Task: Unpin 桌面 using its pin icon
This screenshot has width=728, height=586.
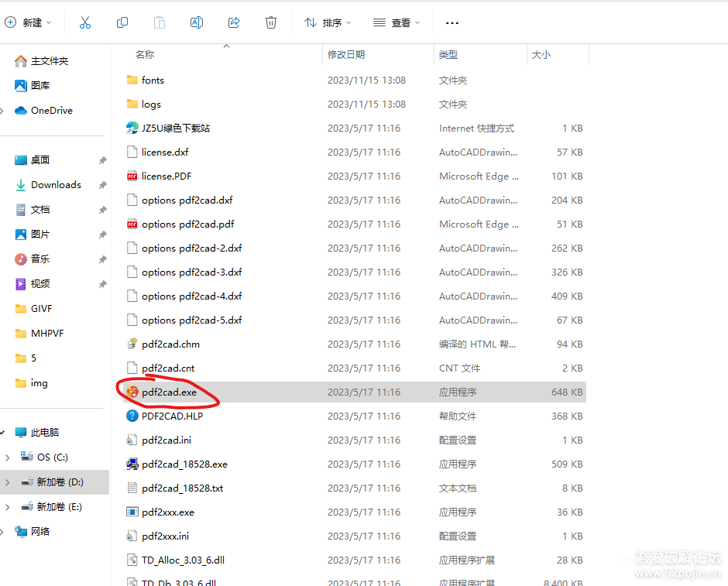Action: pos(102,160)
